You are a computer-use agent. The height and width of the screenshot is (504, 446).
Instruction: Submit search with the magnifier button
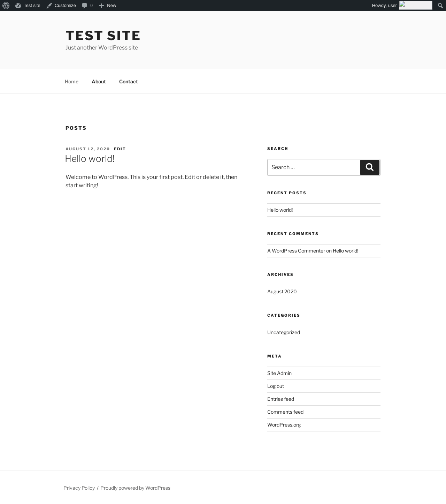click(370, 167)
